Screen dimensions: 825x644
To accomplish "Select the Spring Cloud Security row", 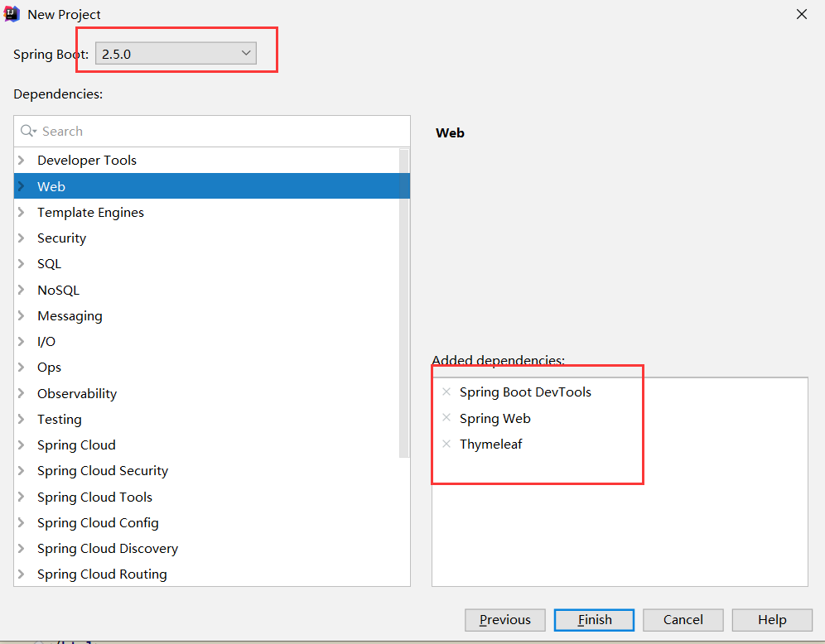I will [x=212, y=470].
